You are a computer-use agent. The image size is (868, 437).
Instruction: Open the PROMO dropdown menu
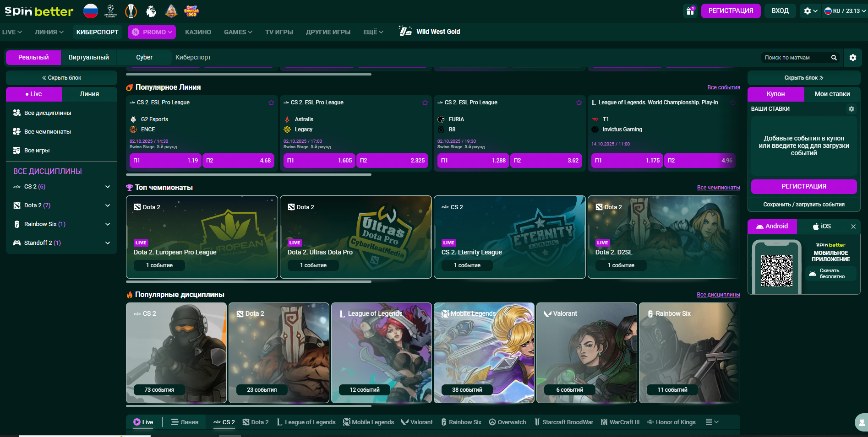[x=152, y=32]
